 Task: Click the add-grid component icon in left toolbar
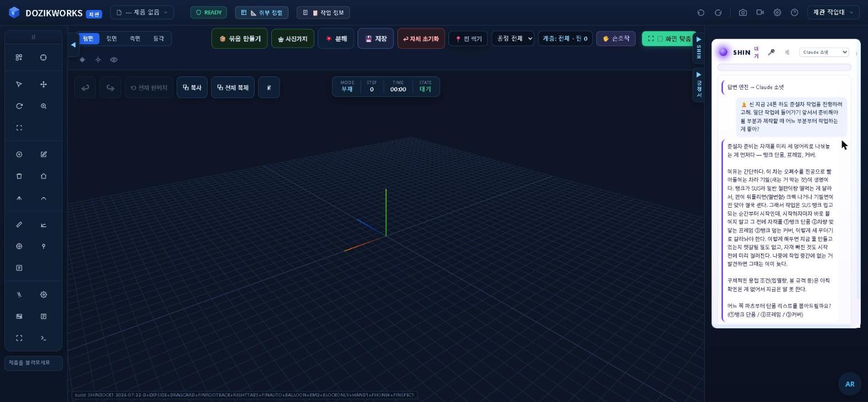(19, 57)
